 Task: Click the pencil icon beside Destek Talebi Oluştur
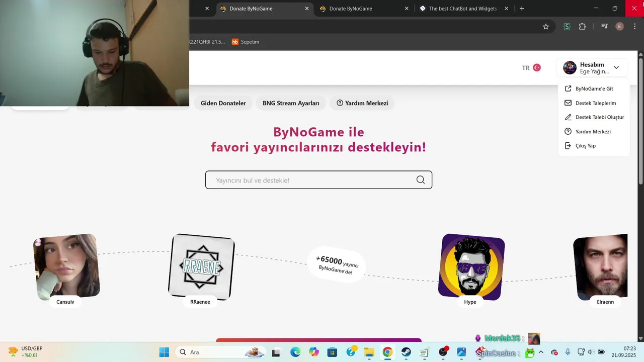pyautogui.click(x=568, y=117)
